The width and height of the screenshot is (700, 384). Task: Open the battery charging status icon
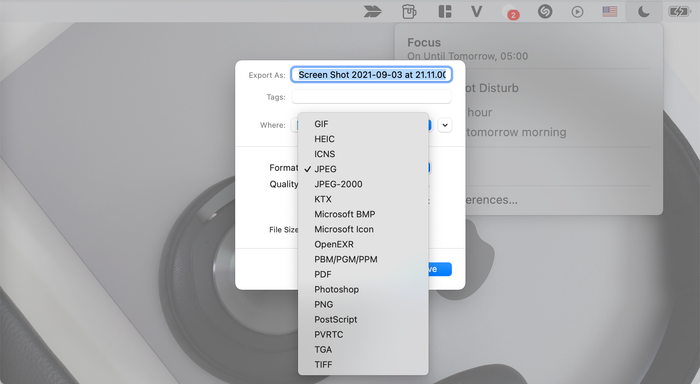coord(679,12)
